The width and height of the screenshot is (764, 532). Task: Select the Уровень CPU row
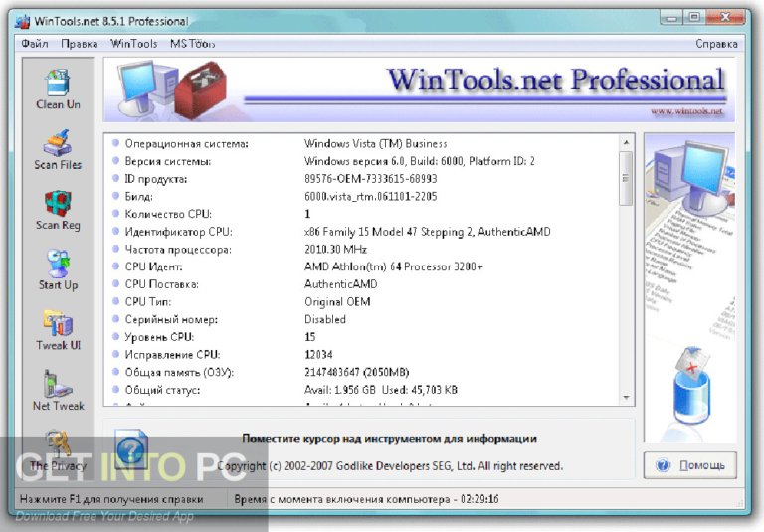361,337
